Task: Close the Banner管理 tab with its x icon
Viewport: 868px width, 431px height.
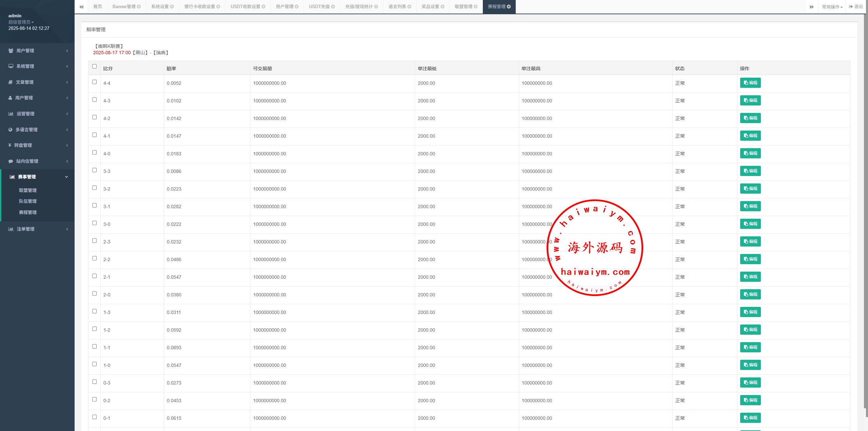Action: point(139,7)
